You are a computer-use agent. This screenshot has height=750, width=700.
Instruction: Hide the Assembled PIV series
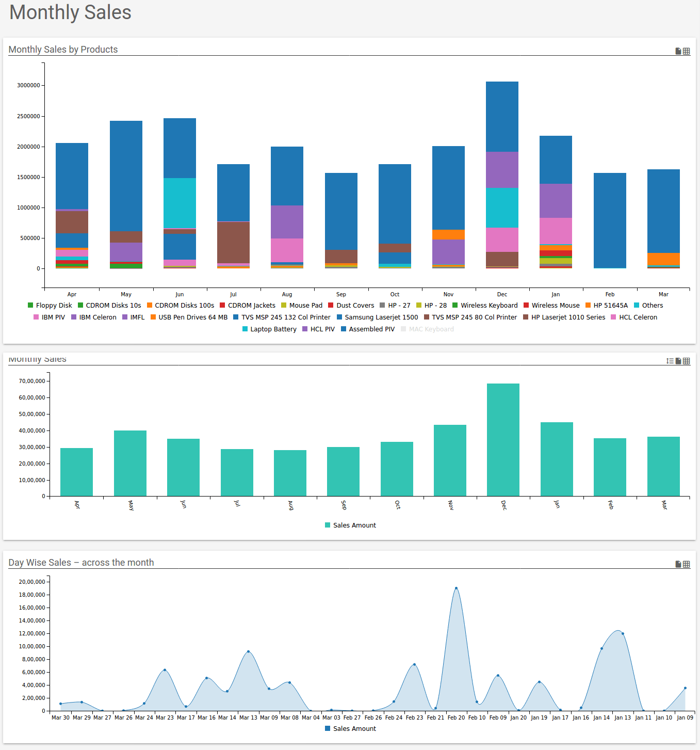coord(368,329)
